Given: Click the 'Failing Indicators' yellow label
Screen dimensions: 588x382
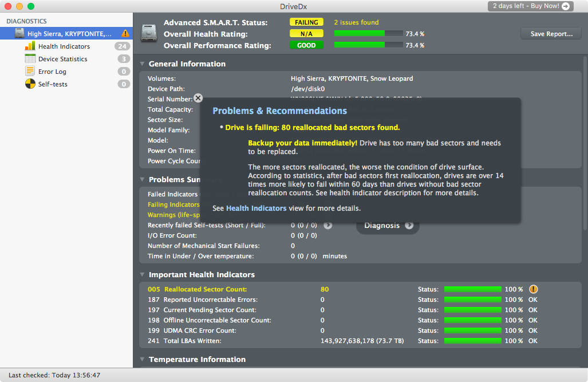Looking at the screenshot, I should (x=173, y=204).
